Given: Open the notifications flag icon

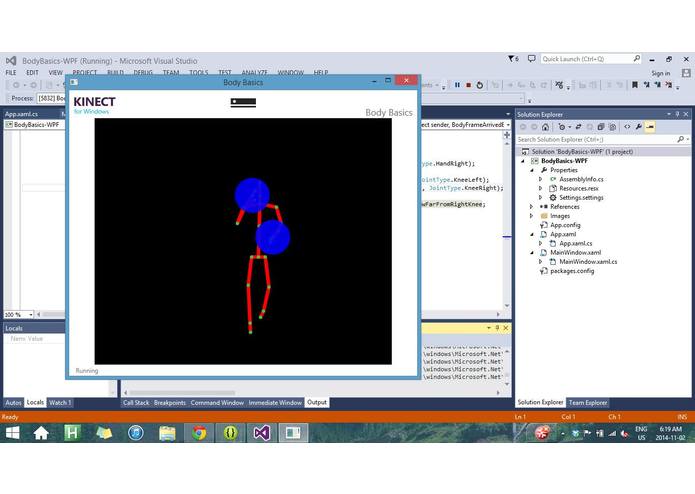Looking at the screenshot, I should click(x=513, y=58).
